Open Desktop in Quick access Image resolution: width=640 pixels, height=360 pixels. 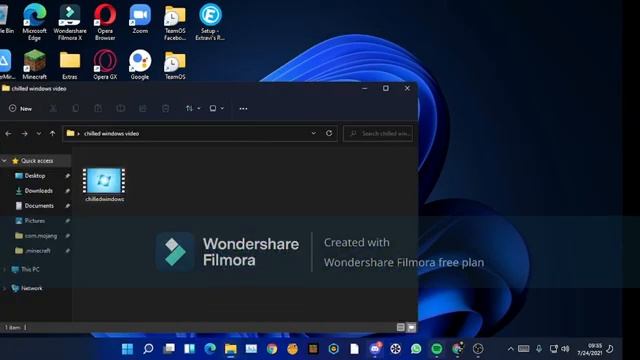pos(35,176)
